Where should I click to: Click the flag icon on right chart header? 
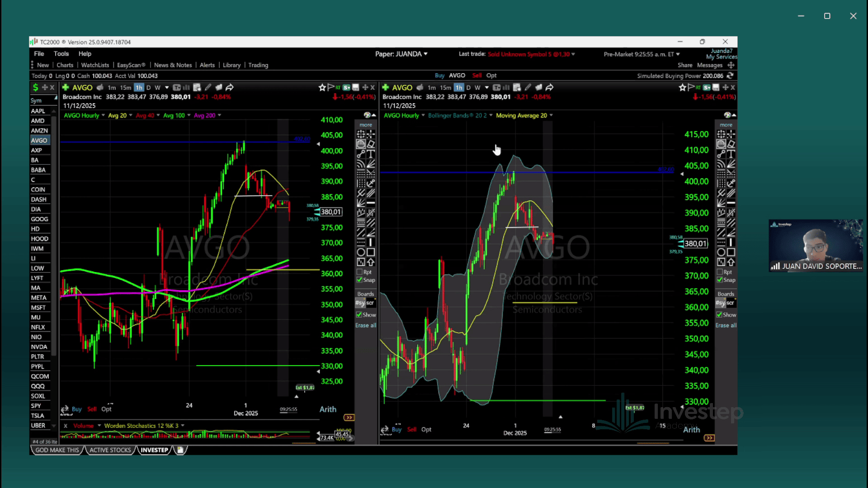click(x=690, y=87)
